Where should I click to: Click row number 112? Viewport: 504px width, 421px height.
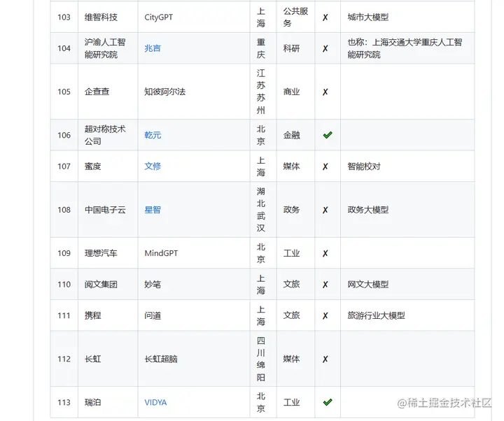(64, 359)
